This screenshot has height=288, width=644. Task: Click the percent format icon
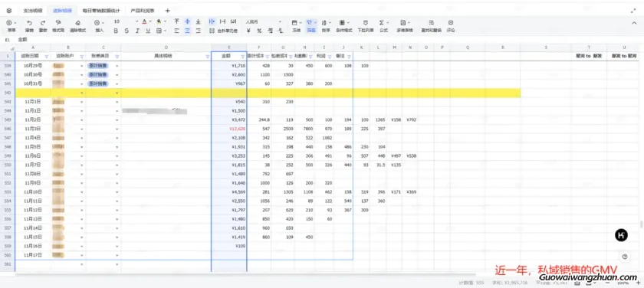pyautogui.click(x=259, y=31)
